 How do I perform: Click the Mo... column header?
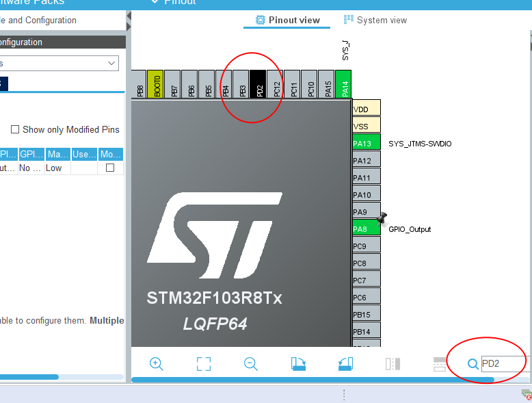(111, 154)
